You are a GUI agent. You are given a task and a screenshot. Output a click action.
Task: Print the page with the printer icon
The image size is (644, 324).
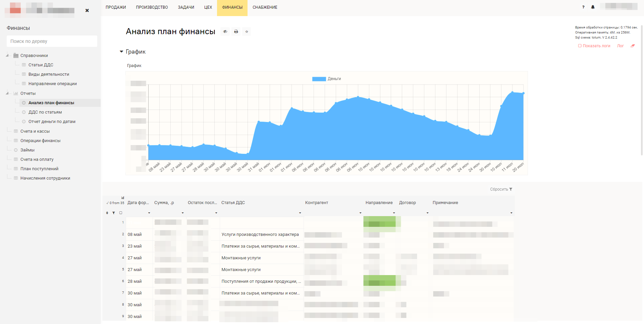(x=236, y=31)
